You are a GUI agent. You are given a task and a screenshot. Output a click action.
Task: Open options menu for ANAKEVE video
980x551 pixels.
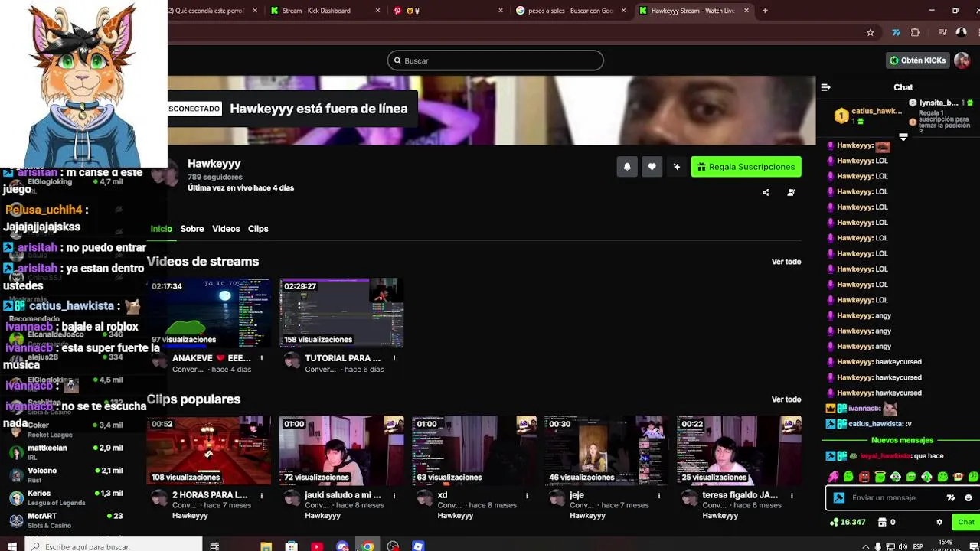pos(262,358)
